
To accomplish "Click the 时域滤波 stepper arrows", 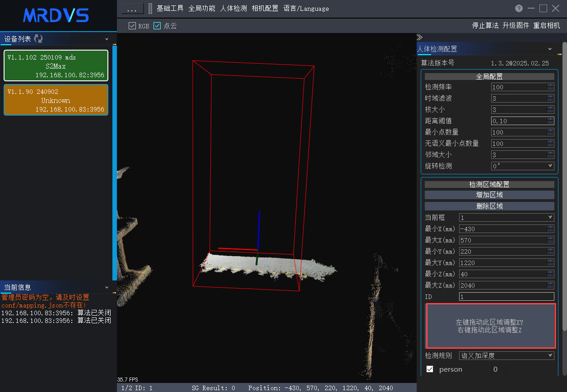I will point(550,98).
